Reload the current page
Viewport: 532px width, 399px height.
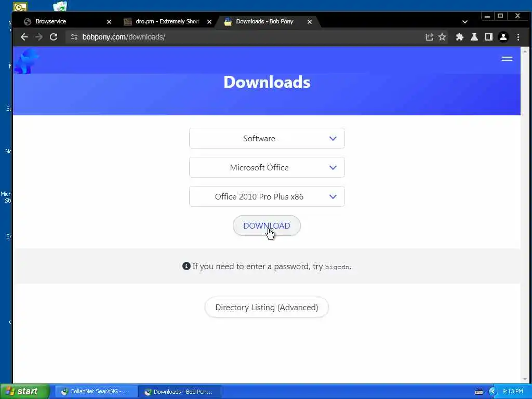[x=54, y=37]
